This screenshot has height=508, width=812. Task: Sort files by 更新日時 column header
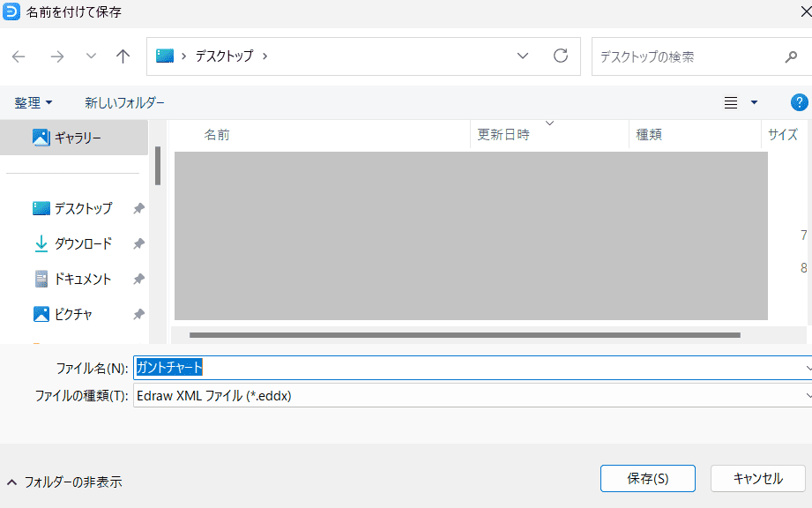tap(503, 135)
